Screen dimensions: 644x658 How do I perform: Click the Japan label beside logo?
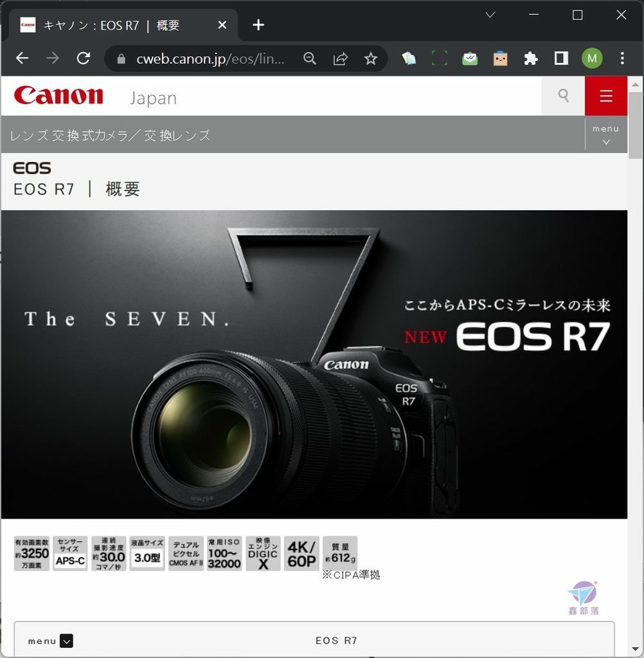(x=153, y=98)
